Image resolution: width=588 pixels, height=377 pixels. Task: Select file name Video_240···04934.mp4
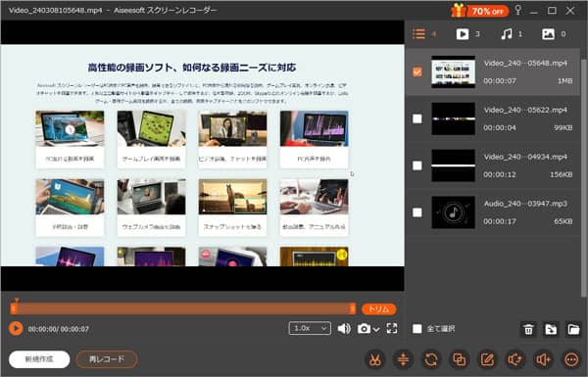pyautogui.click(x=525, y=157)
